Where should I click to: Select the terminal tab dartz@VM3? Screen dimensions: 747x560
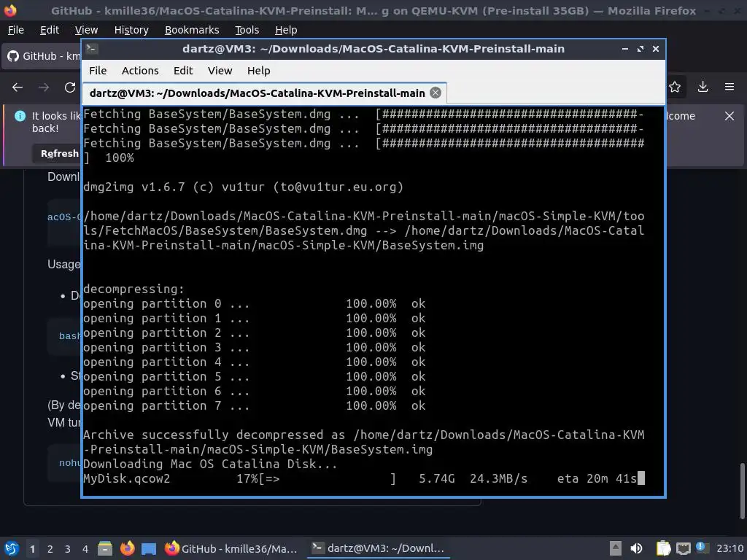point(264,93)
